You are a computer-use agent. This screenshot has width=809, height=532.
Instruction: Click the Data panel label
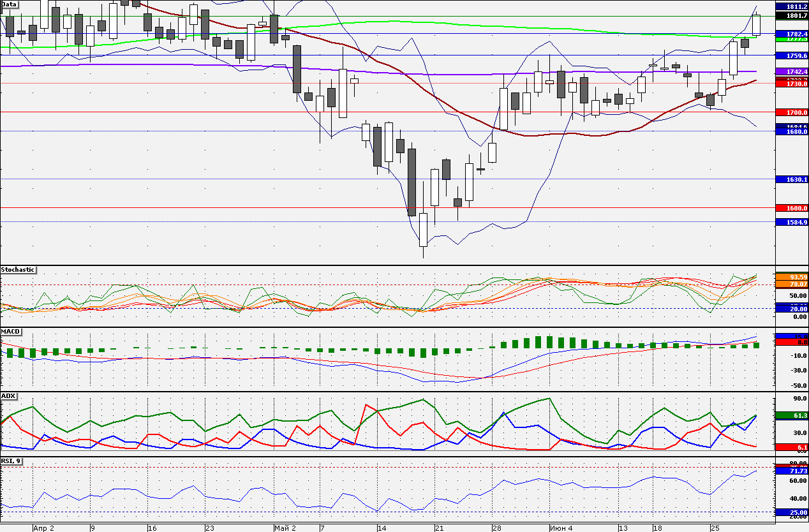coord(10,4)
